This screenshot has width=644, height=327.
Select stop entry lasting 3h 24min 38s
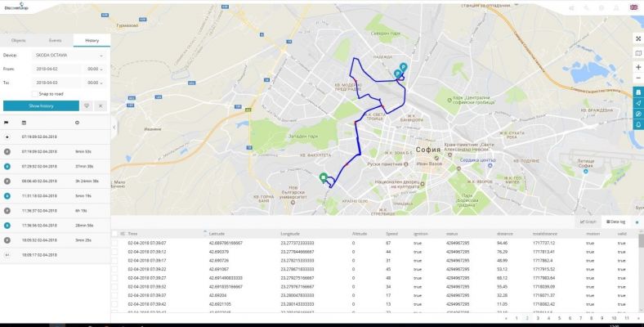(x=55, y=181)
